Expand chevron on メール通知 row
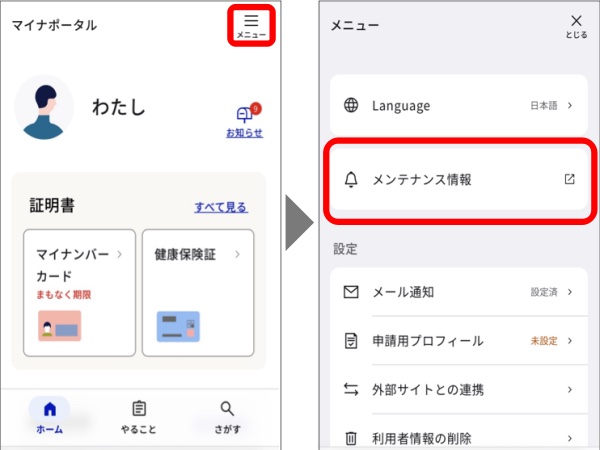This screenshot has width=600, height=450. [x=570, y=292]
